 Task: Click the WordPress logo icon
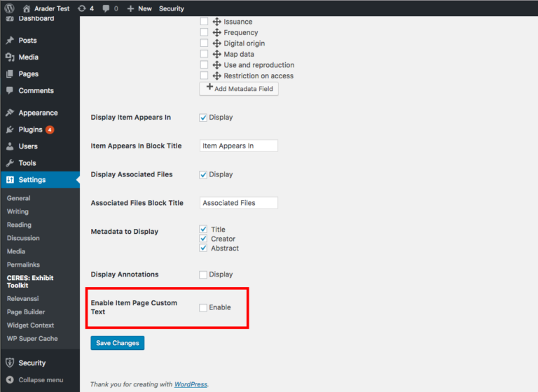click(9, 8)
